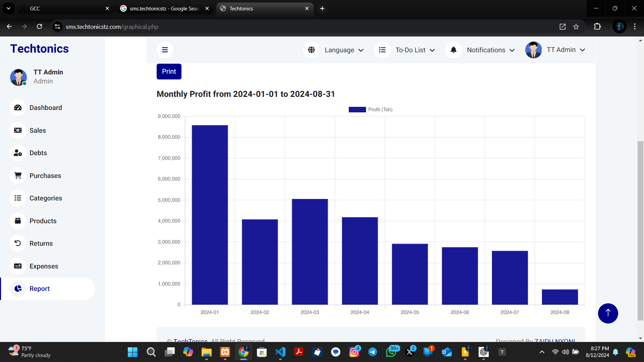
Task: Click the Expenses card icon
Action: tap(18, 266)
